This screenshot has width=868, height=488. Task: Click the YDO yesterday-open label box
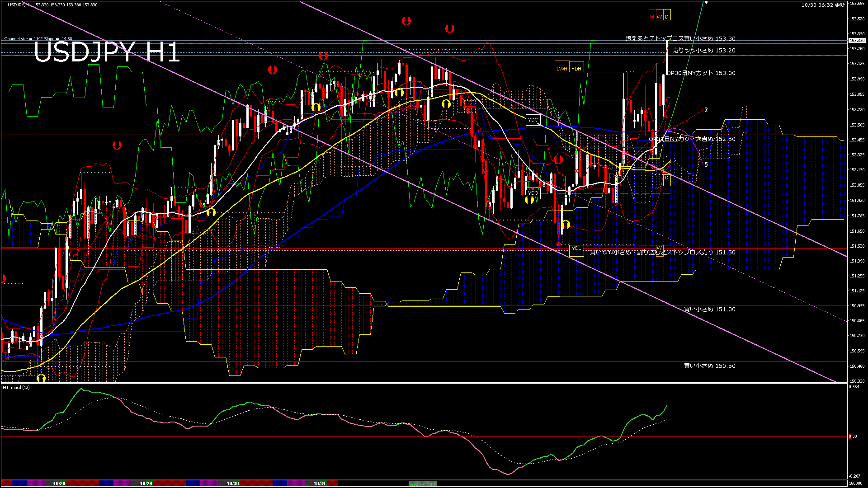533,193
